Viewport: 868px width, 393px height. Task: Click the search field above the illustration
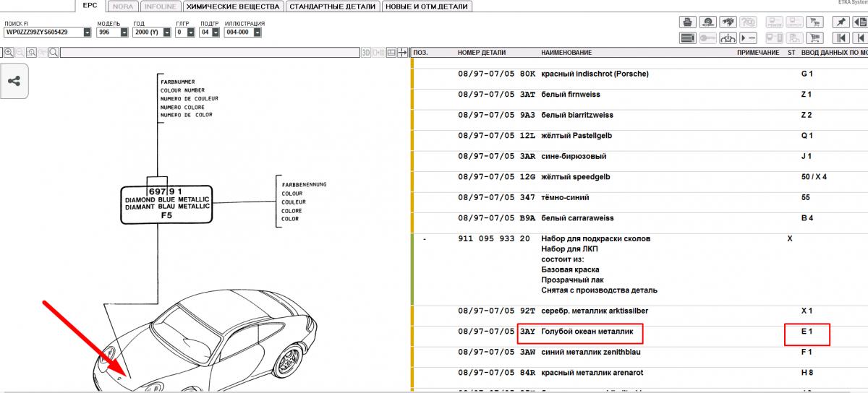click(x=210, y=53)
